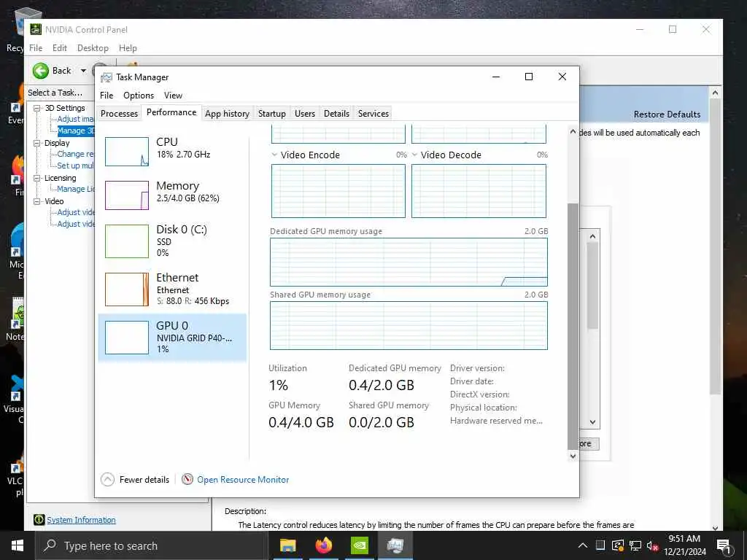Open Task Manager View menu

pyautogui.click(x=173, y=96)
